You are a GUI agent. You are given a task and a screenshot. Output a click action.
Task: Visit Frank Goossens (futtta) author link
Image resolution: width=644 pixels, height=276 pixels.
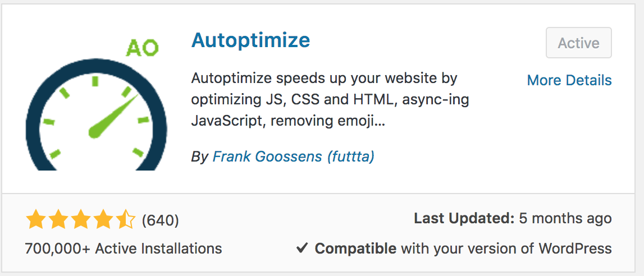click(293, 157)
